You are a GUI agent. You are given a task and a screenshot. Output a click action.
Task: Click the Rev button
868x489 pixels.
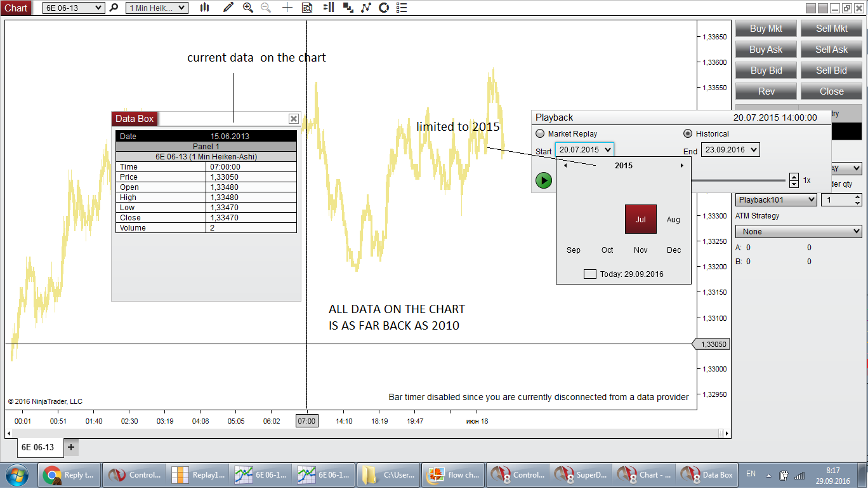click(766, 91)
